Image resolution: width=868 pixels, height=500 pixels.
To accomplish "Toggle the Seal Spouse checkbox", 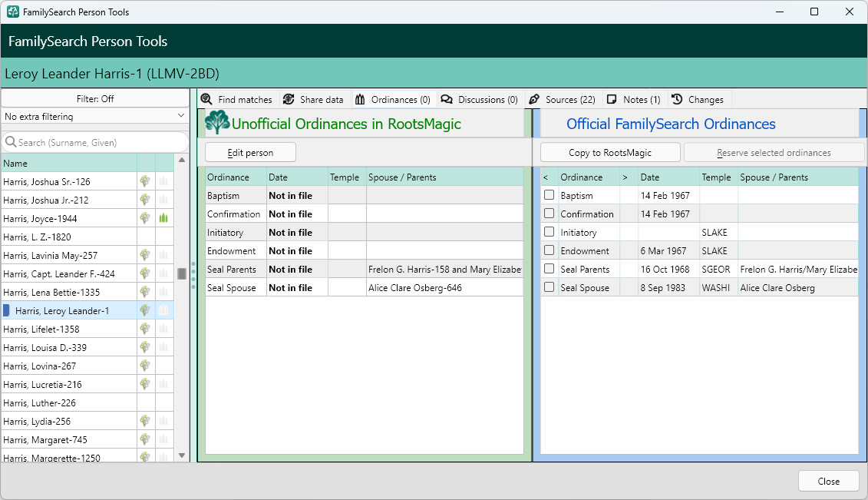I will pyautogui.click(x=550, y=287).
